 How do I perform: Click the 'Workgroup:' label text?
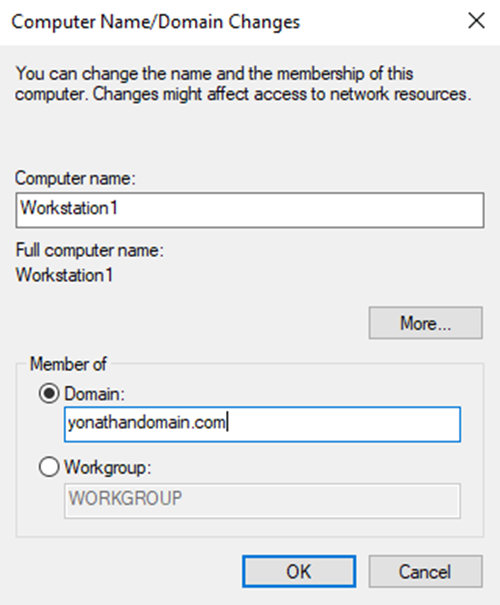[108, 467]
